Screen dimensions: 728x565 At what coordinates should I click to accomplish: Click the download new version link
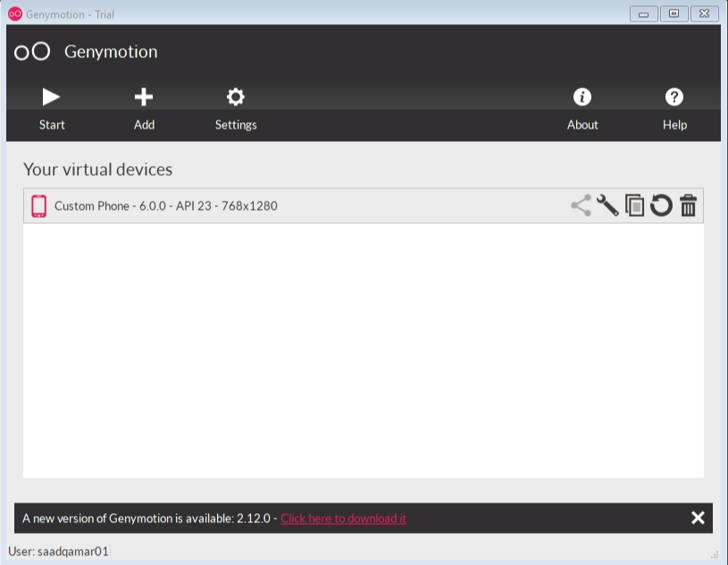click(343, 519)
